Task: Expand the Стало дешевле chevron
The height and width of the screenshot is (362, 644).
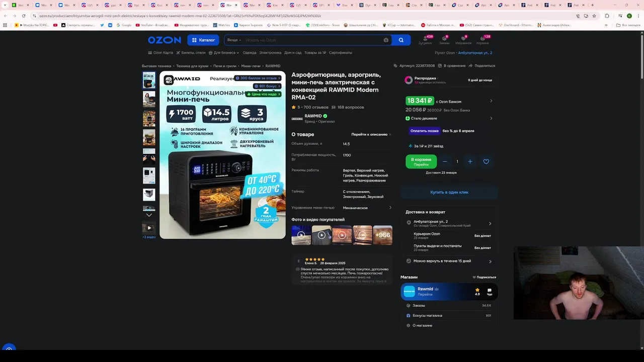Action: pos(491,119)
